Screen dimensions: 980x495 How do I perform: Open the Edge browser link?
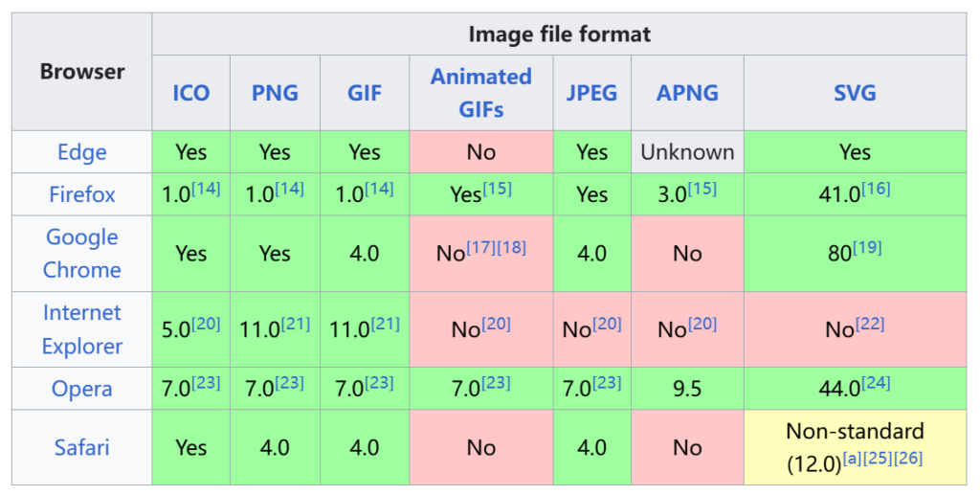coord(82,152)
